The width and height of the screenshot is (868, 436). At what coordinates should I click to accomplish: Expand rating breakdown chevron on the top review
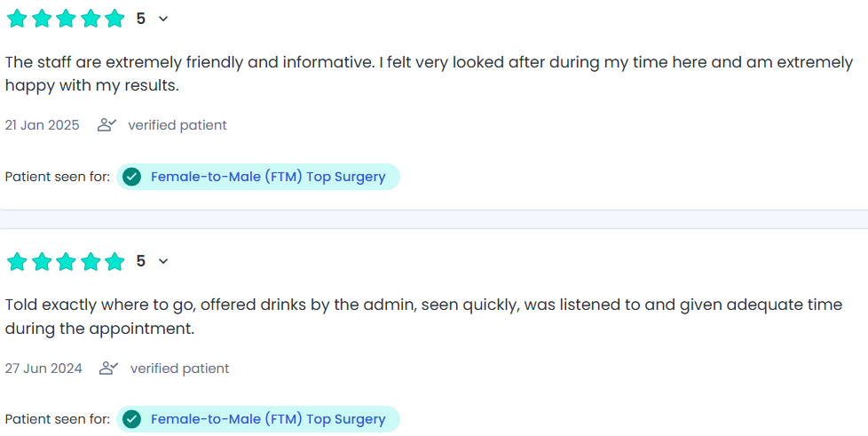click(x=162, y=19)
